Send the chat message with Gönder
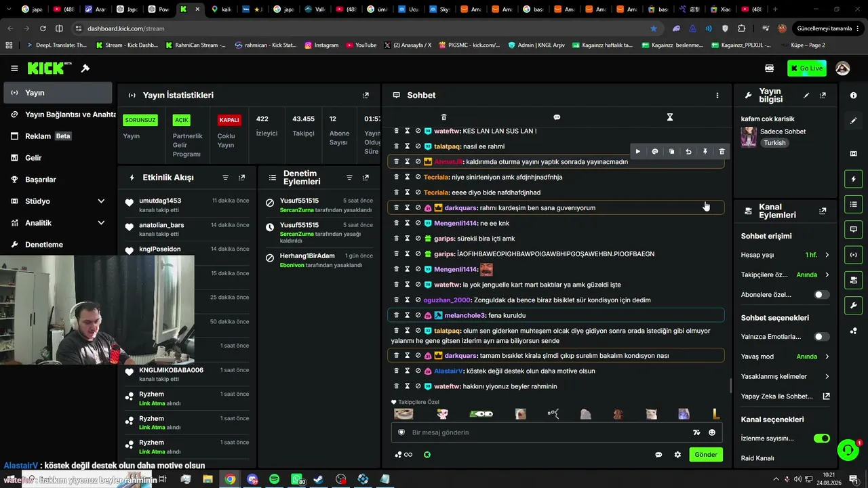868x488 pixels. pyautogui.click(x=705, y=455)
